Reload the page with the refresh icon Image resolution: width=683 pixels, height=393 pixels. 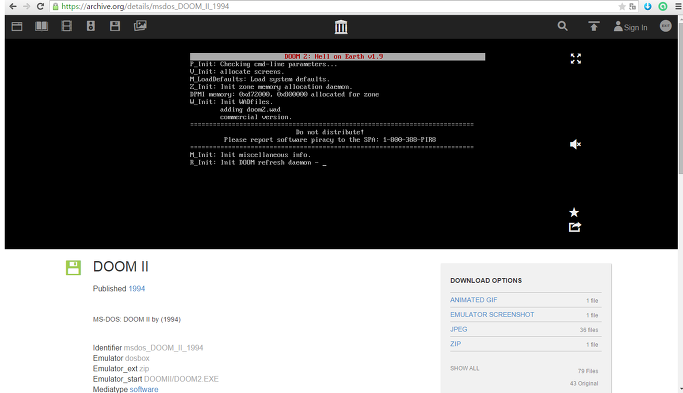pos(40,6)
